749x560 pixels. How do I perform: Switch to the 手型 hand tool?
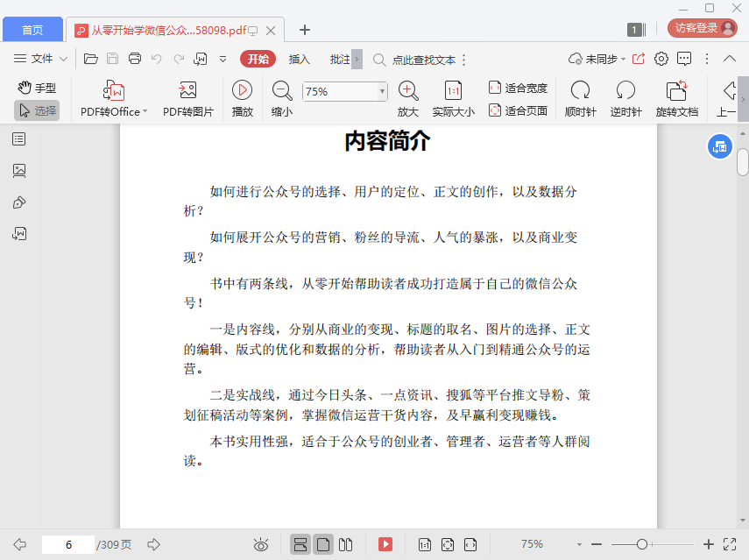point(37,88)
